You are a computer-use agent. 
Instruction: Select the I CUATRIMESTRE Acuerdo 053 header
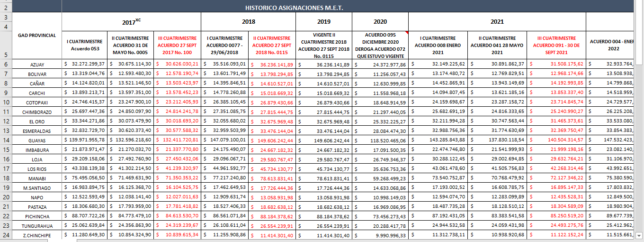click(x=85, y=45)
